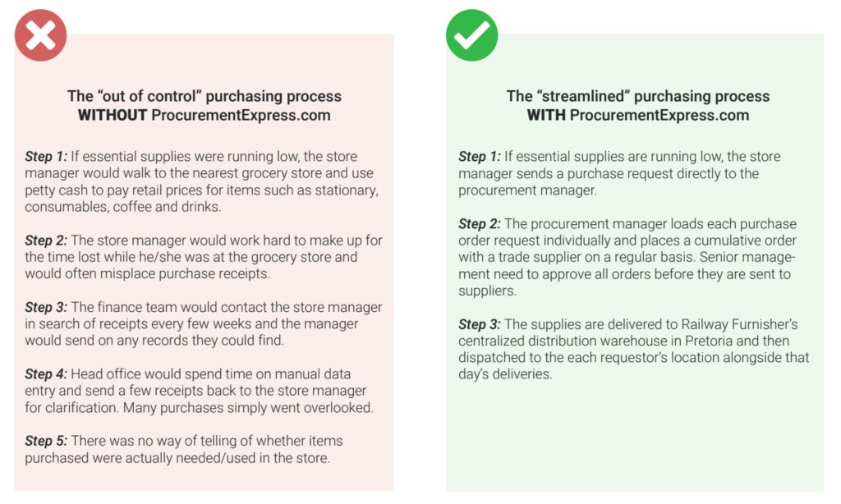The height and width of the screenshot is (504, 841).
Task: Click the procurement manager purchase request text
Action: tap(619, 174)
